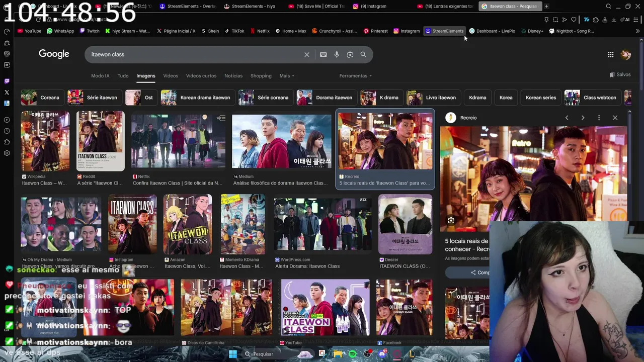This screenshot has width=644, height=362.
Task: Search by image with Google Lens
Action: coord(350,54)
